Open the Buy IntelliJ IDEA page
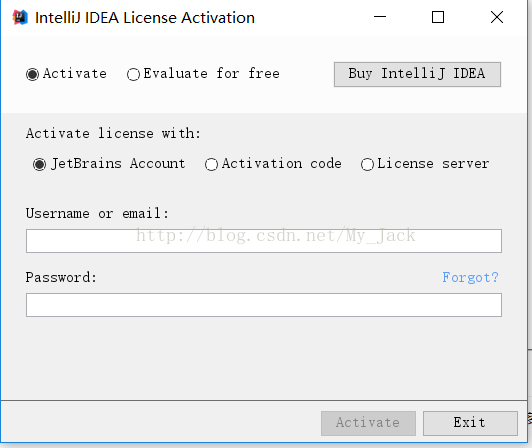 [x=417, y=74]
